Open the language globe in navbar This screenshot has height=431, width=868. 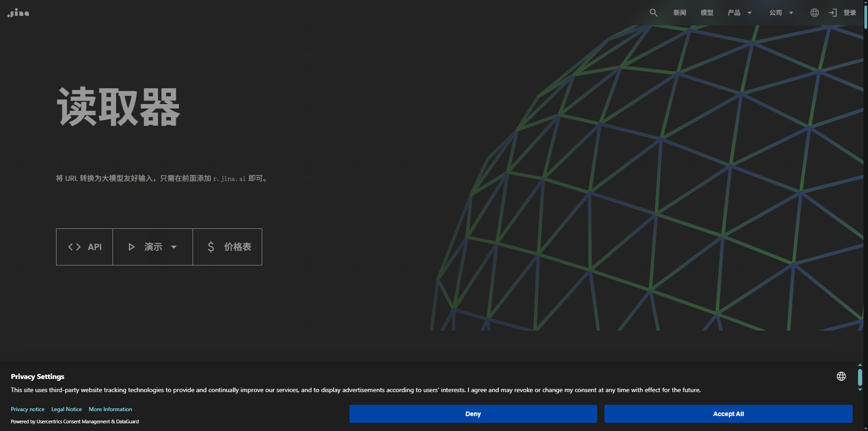click(814, 13)
